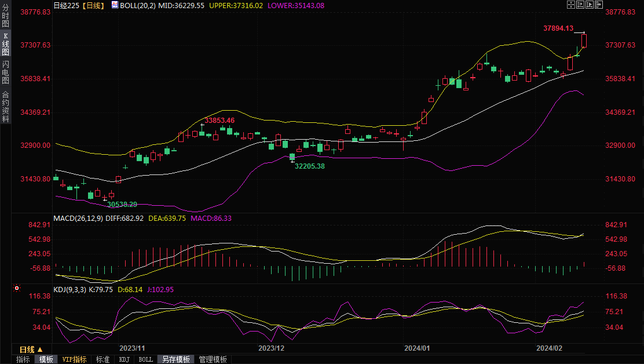
Task: Click the BOLL indicator chart icon
Action: pos(115,5)
